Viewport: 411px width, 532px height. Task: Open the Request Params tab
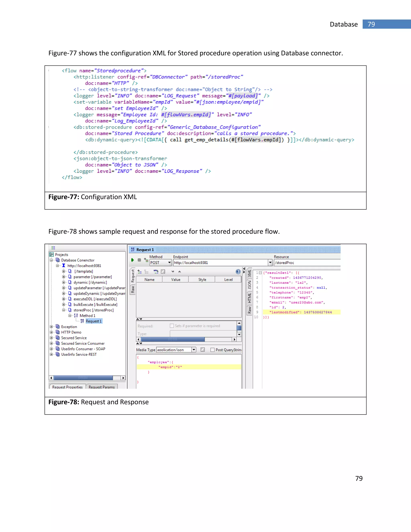click(x=102, y=387)
